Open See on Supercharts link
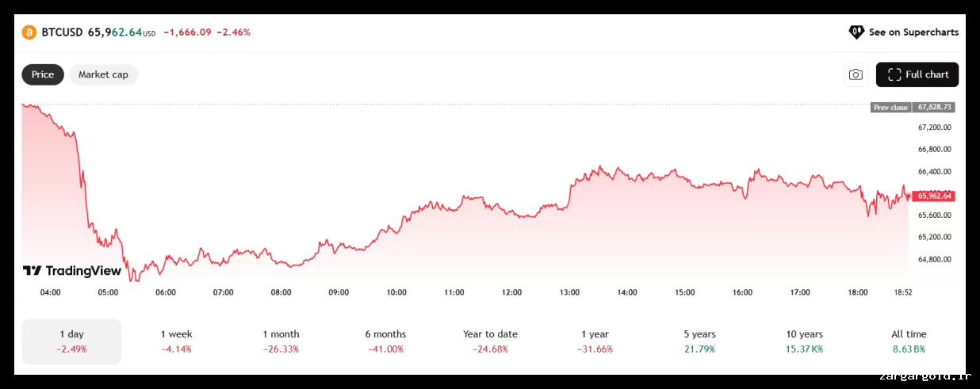Viewport: 980px width, 389px height. point(913,32)
